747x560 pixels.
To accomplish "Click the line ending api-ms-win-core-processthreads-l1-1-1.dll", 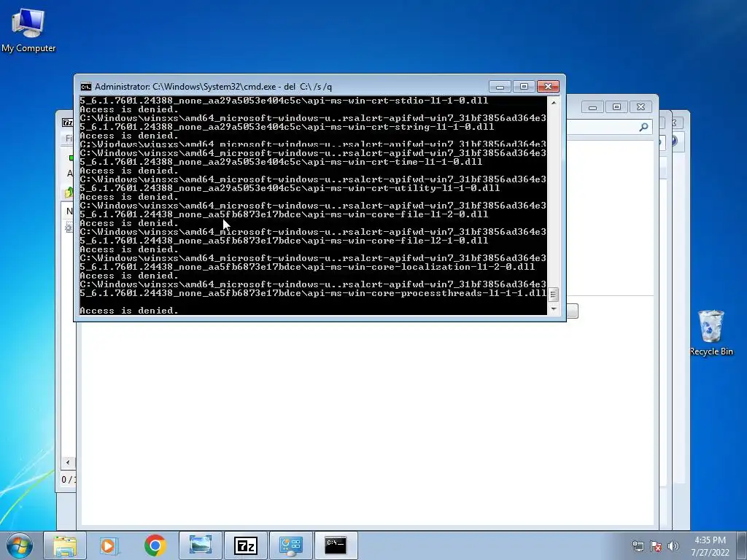I will click(x=313, y=293).
